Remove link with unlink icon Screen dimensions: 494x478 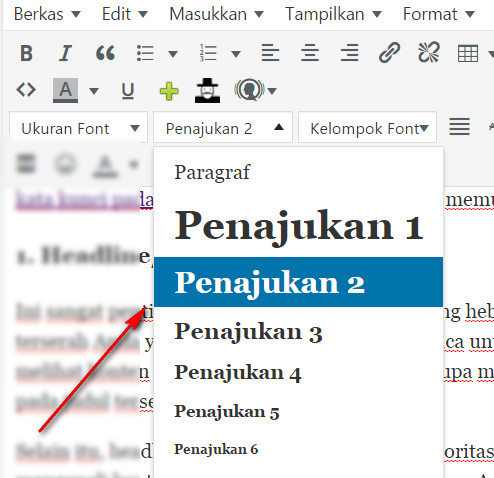pos(429,52)
